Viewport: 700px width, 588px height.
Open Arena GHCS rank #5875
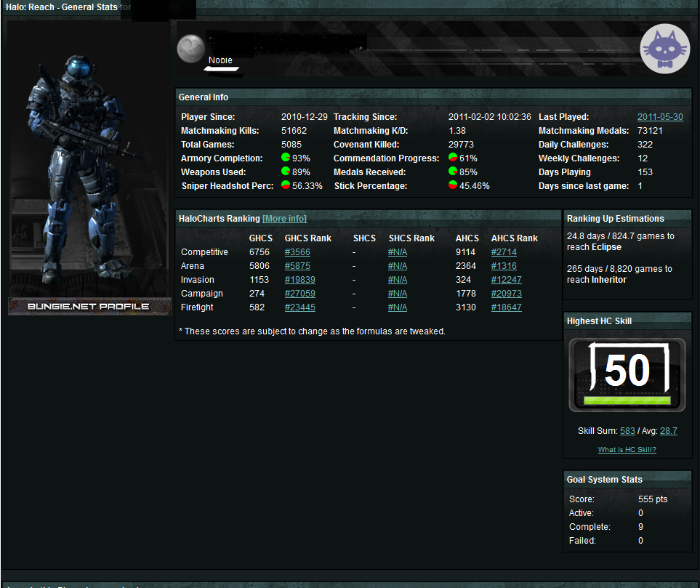click(x=297, y=265)
